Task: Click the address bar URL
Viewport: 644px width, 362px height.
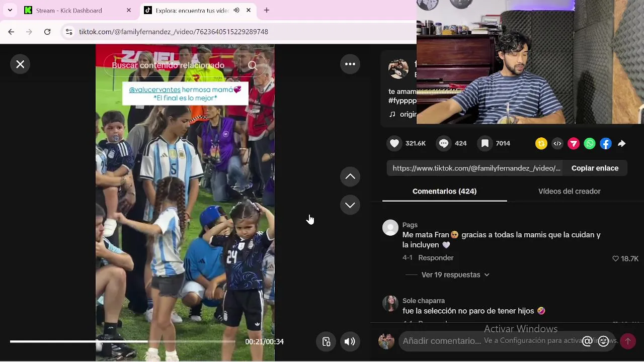Action: (174, 32)
